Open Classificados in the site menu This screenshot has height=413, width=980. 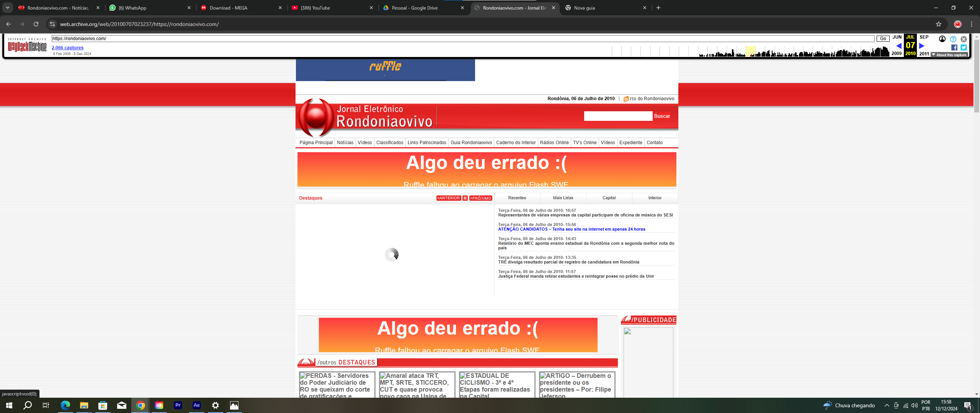(389, 143)
